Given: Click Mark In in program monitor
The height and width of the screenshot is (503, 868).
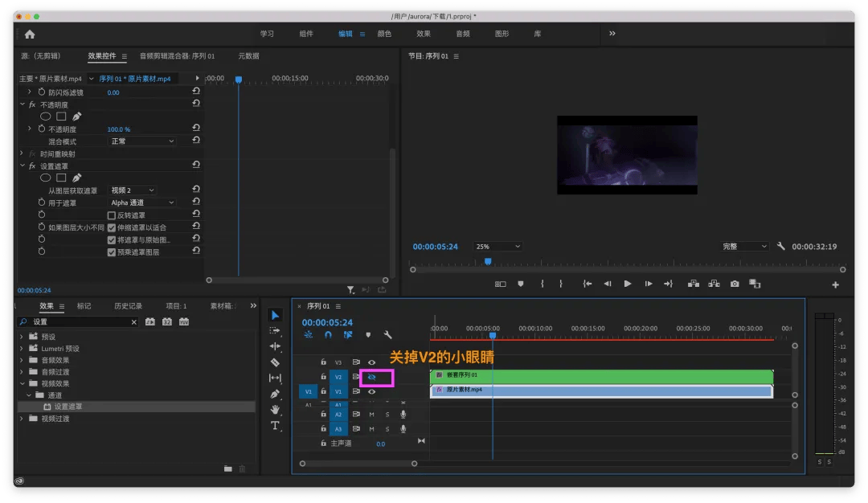Looking at the screenshot, I should click(x=542, y=284).
